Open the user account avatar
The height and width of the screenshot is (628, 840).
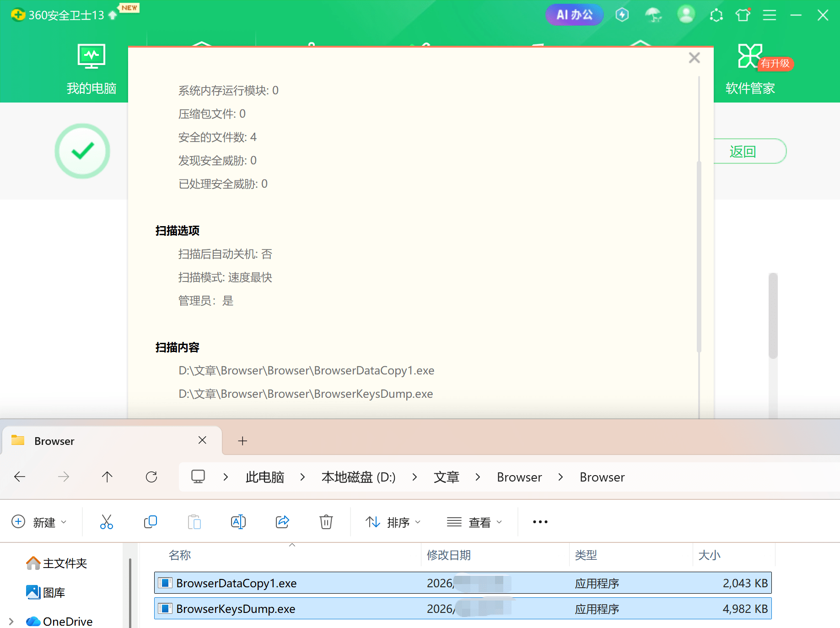686,15
